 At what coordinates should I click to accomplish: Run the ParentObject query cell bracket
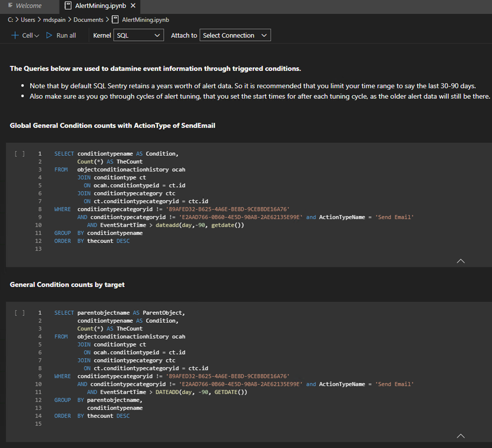(20, 313)
